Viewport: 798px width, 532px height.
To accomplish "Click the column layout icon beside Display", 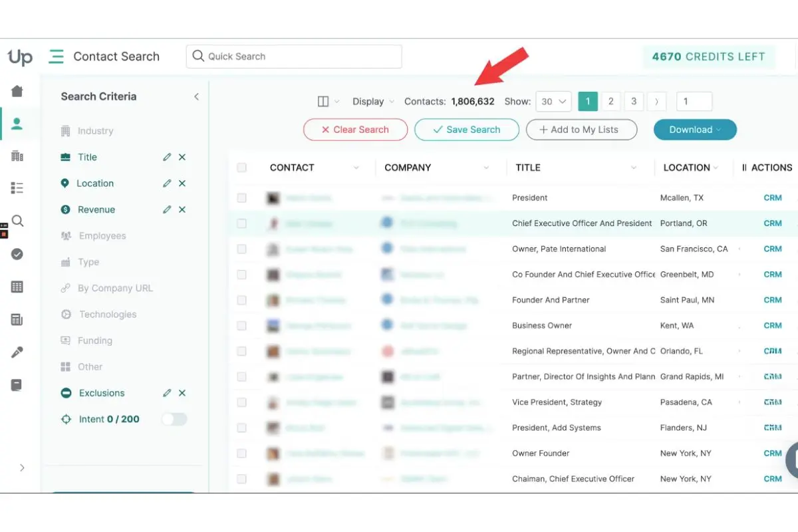I will click(324, 101).
